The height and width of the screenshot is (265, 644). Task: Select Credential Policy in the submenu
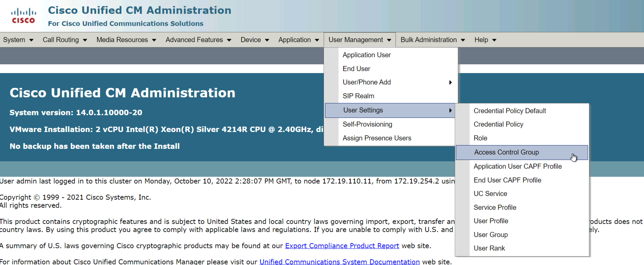522,124
